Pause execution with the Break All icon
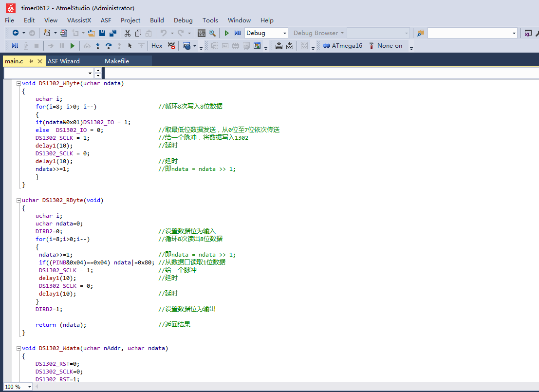The image size is (539, 392). 61,45
